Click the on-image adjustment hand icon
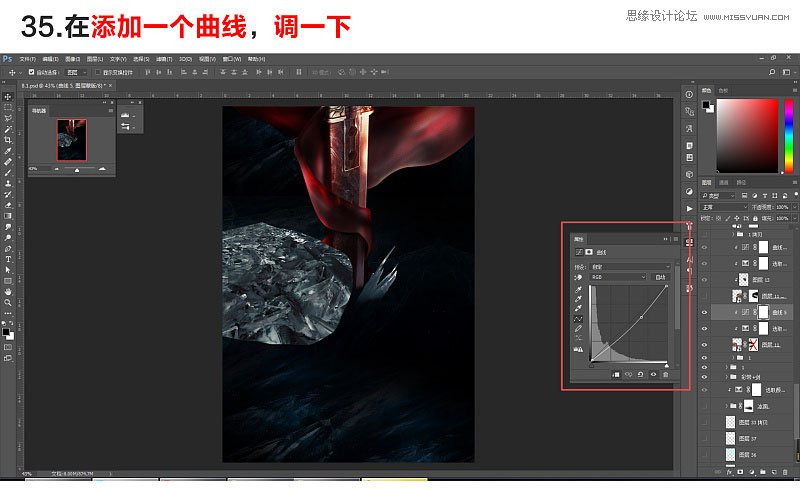Viewport: 800px width, 489px height. point(578,277)
